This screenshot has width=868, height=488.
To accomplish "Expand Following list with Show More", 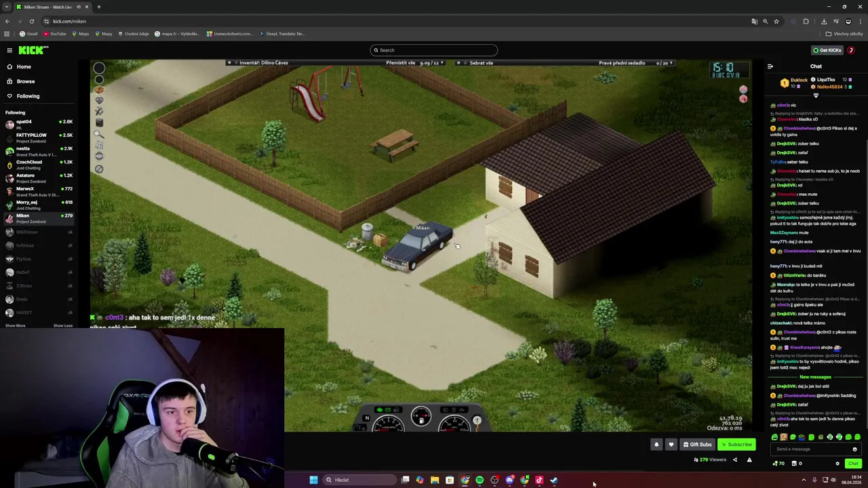I will [x=15, y=325].
